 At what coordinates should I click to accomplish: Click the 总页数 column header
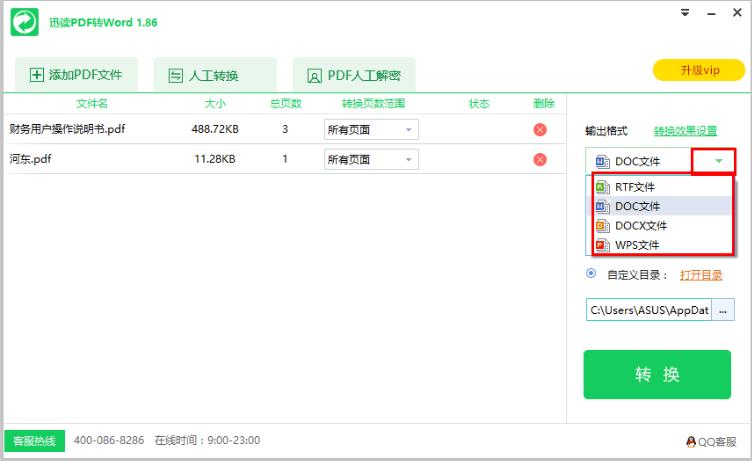tap(285, 104)
